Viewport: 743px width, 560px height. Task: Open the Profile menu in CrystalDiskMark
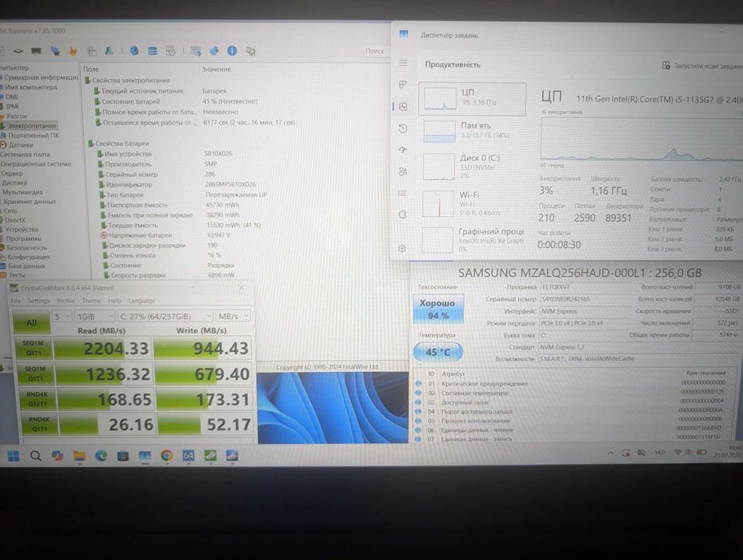[x=66, y=301]
